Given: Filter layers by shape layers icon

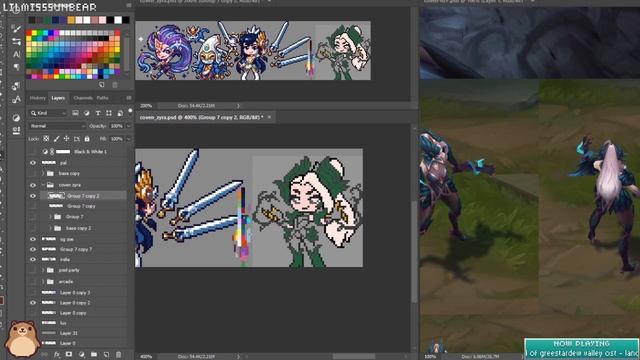Looking at the screenshot, I should (x=109, y=113).
